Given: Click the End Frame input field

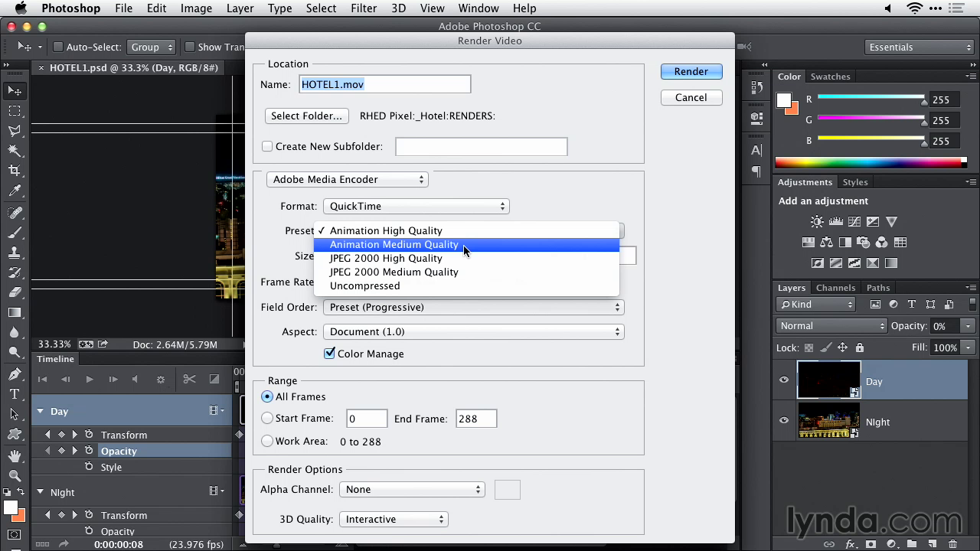Looking at the screenshot, I should click(x=476, y=419).
